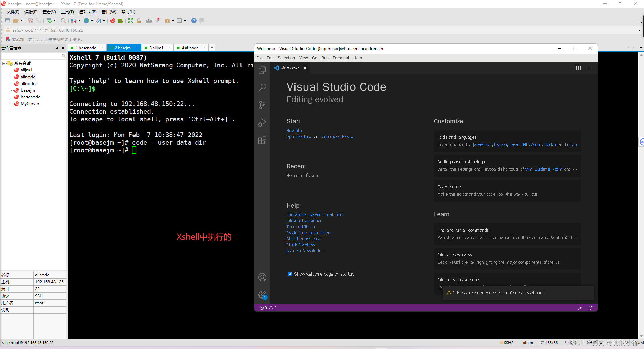The height and width of the screenshot is (349, 644).
Task: Click the Open folder... link
Action: coord(300,136)
